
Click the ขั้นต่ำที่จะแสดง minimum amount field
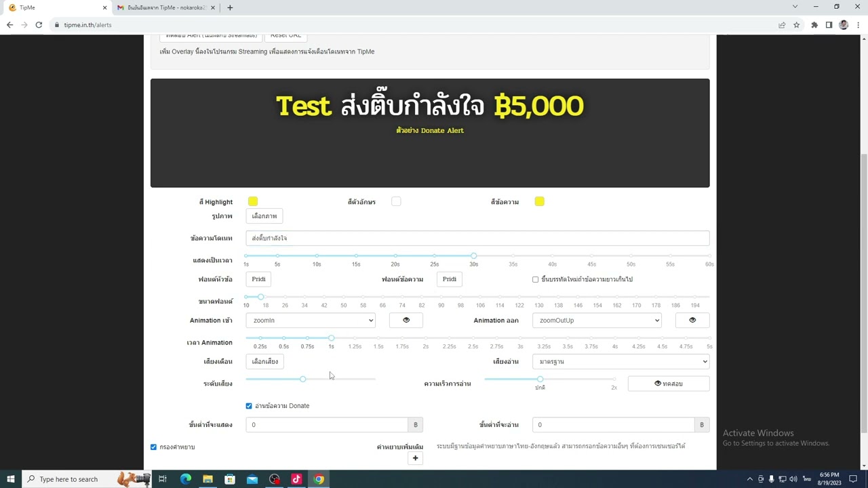(327, 425)
